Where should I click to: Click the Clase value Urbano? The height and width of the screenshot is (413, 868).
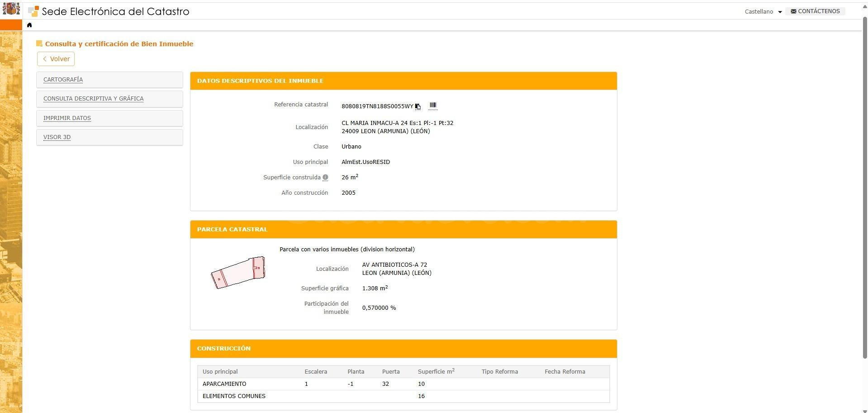pos(351,147)
